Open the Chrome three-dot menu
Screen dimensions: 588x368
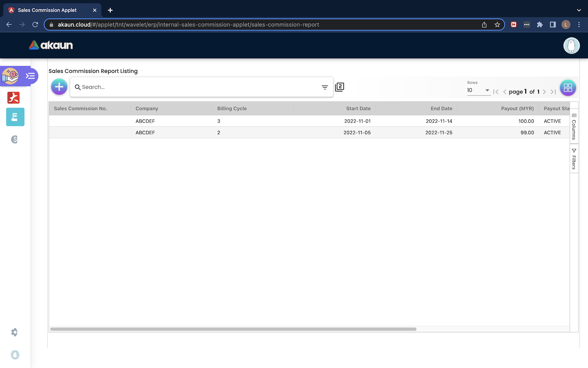click(579, 25)
